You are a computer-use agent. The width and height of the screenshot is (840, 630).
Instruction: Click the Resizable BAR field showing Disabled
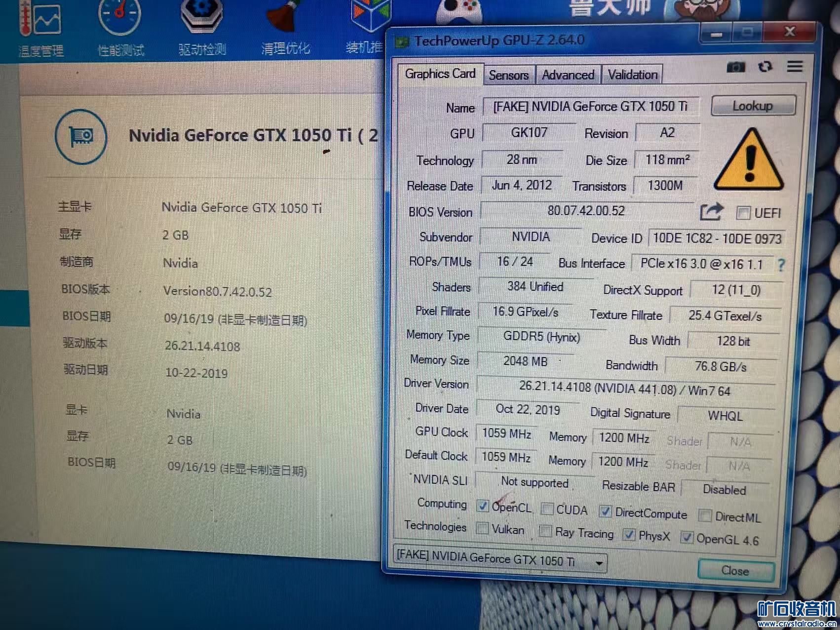(x=724, y=490)
